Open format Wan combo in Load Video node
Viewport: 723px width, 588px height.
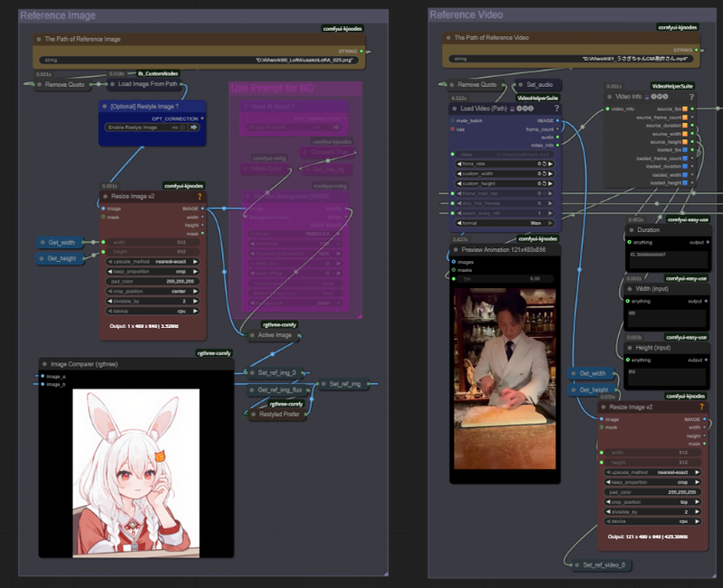505,223
